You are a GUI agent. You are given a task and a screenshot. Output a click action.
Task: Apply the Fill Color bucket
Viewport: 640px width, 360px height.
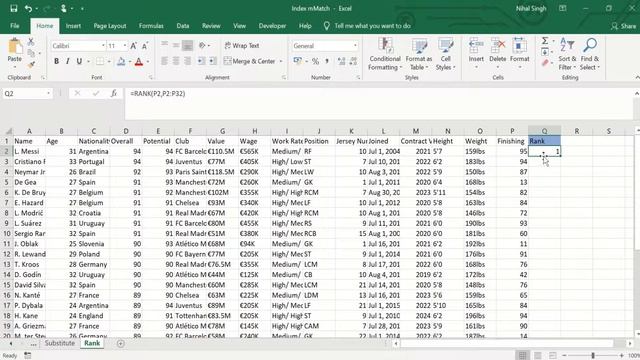click(x=121, y=61)
